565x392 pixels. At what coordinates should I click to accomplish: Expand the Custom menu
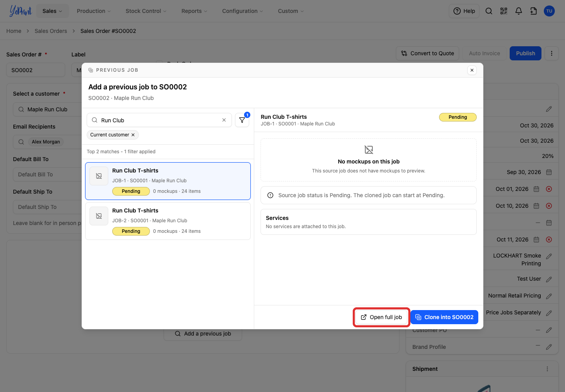click(x=291, y=11)
